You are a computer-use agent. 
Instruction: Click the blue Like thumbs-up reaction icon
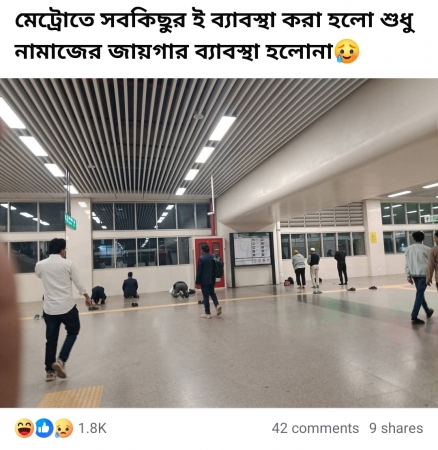click(x=44, y=428)
